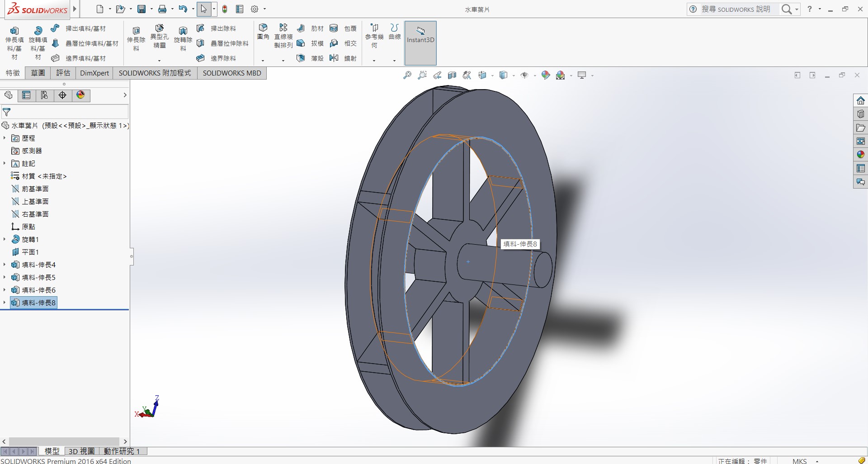
Task: Click the Shell (薄殼) tool
Action: tap(311, 58)
